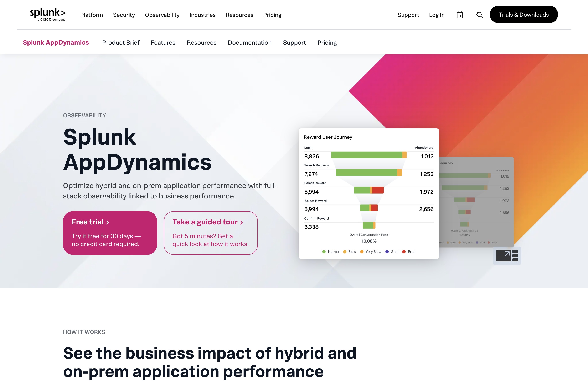The height and width of the screenshot is (392, 588).
Task: Switch to the Product Brief section
Action: tap(121, 42)
